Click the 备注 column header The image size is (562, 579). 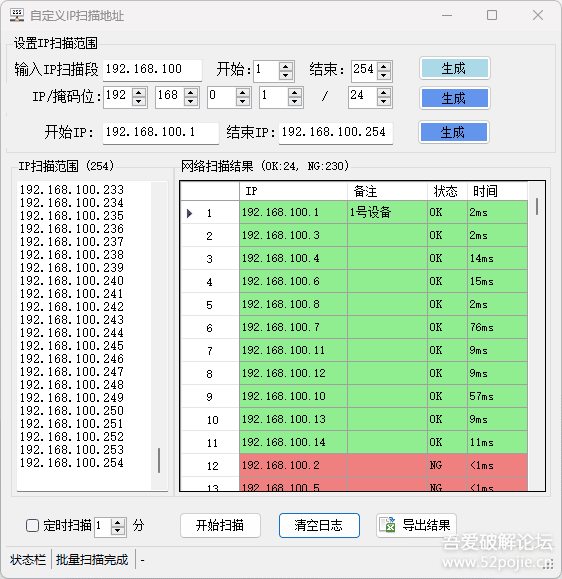coord(387,191)
